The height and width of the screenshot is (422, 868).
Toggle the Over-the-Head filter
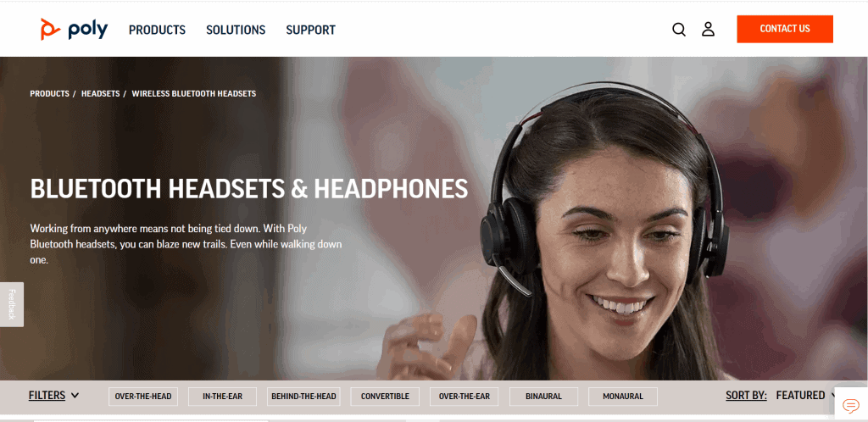coord(142,397)
